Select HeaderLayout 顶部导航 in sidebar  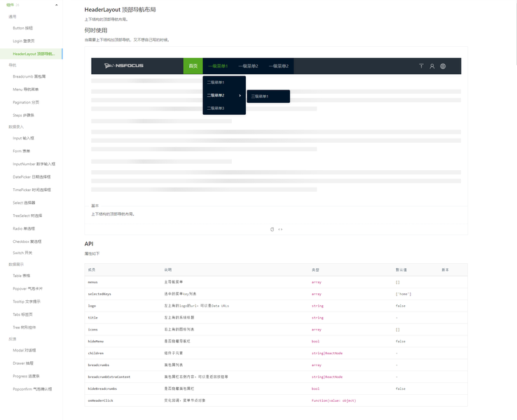(31, 54)
